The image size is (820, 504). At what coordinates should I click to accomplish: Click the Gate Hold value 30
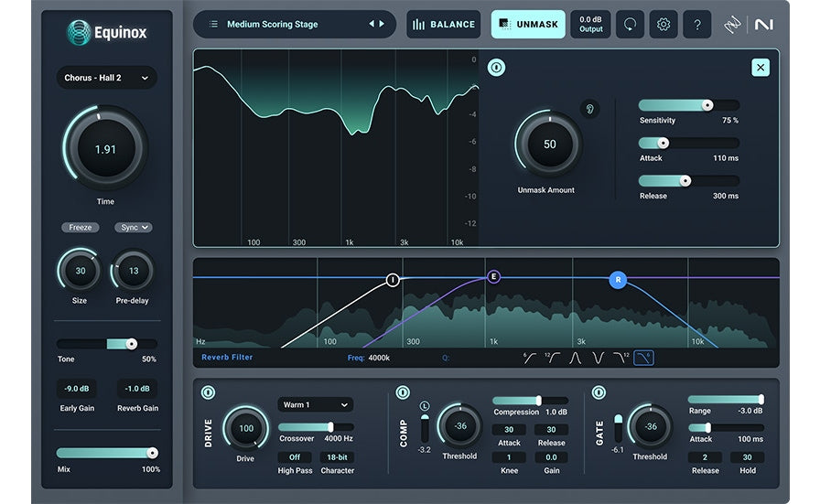pyautogui.click(x=748, y=457)
